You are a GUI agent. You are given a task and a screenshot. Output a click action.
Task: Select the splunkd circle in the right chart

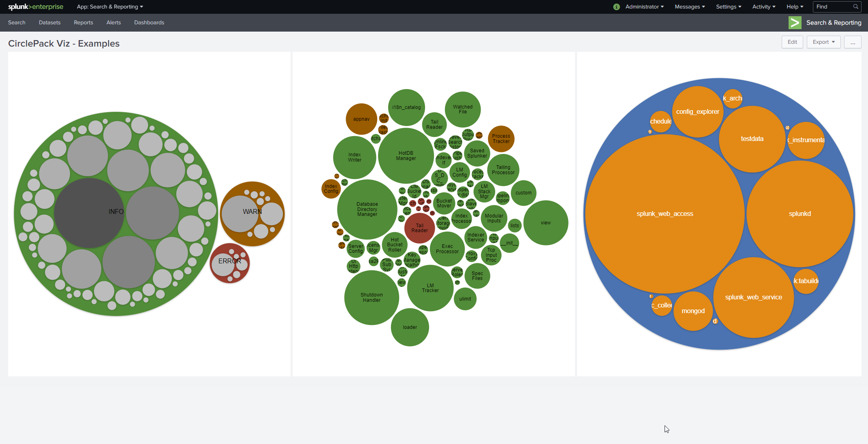tap(799, 214)
